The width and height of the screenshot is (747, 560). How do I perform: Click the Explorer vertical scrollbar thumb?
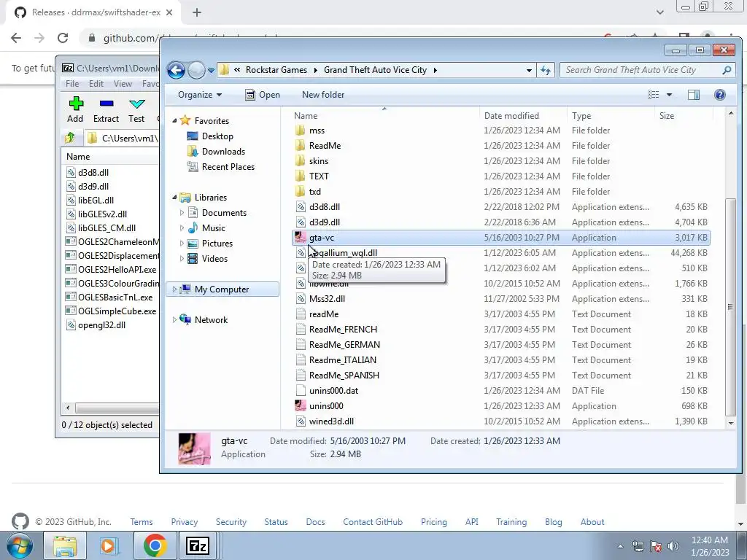(730, 307)
